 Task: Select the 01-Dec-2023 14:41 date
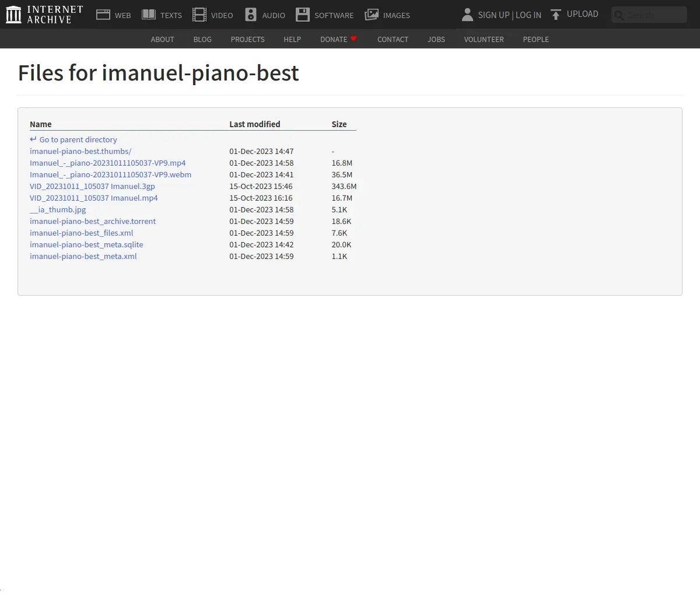click(261, 174)
